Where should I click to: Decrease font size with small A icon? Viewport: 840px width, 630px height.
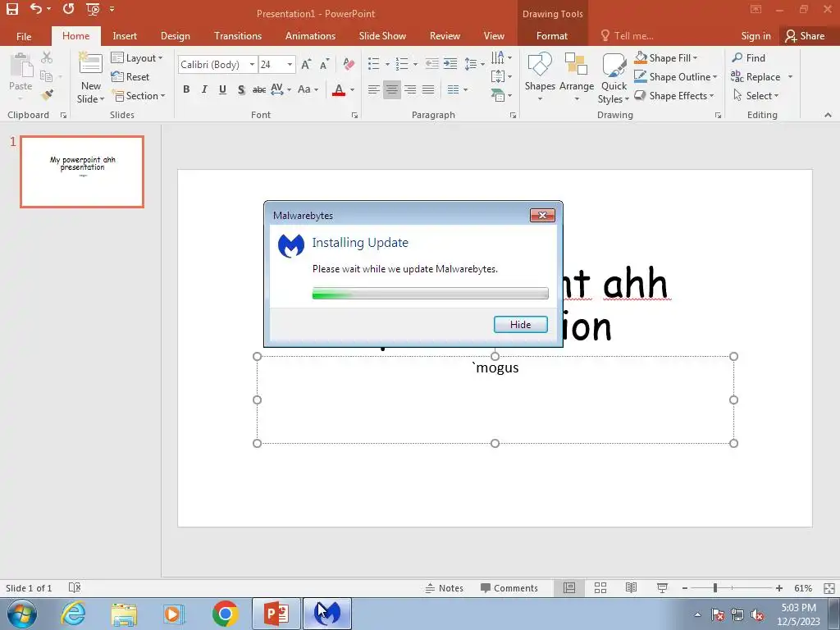click(x=324, y=65)
